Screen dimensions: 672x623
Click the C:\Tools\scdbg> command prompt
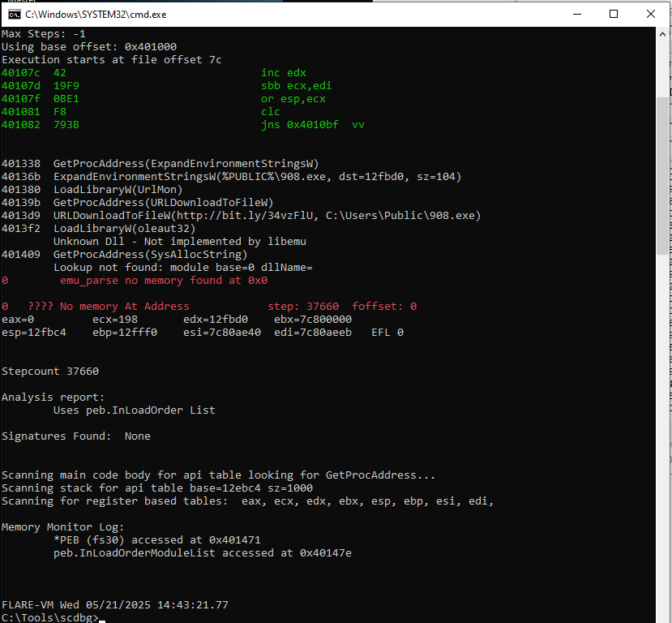pyautogui.click(x=50, y=617)
